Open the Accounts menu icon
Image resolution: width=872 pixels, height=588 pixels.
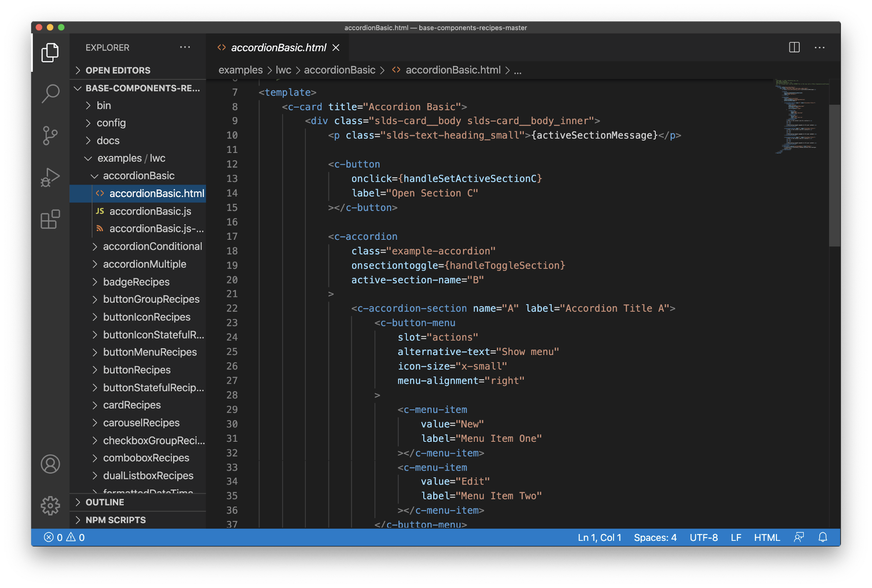pyautogui.click(x=50, y=464)
